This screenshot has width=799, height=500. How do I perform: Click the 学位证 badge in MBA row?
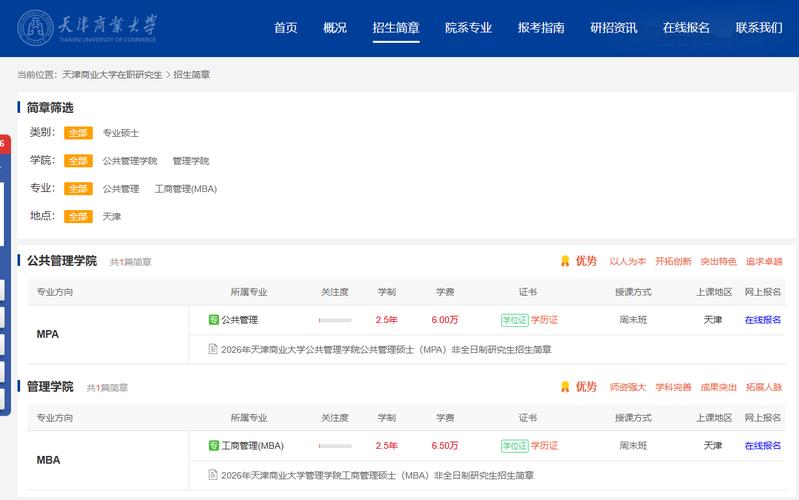tap(515, 446)
